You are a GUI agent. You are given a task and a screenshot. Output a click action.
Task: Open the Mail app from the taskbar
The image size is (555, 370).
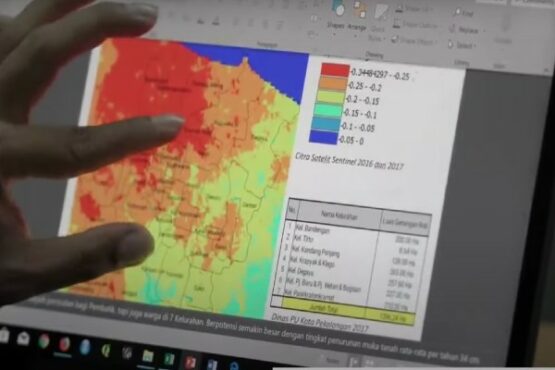coord(23,338)
